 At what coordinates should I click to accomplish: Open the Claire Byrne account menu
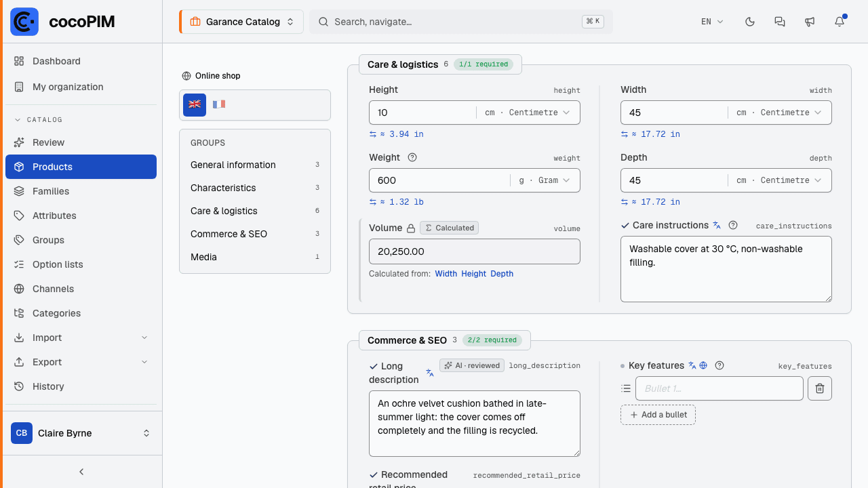[x=81, y=433]
